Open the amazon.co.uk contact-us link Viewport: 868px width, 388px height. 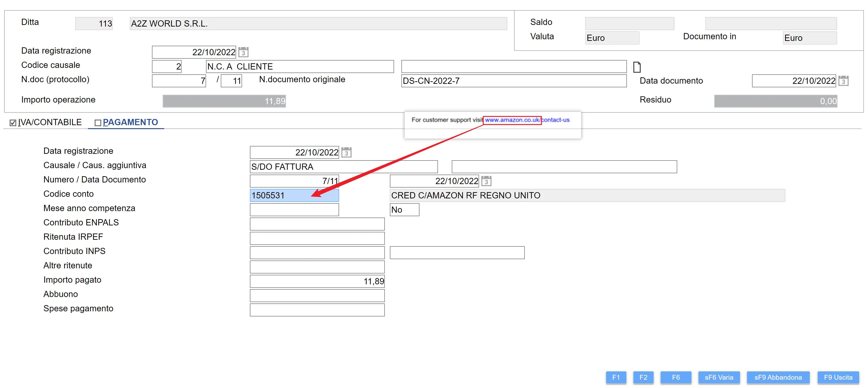[527, 120]
